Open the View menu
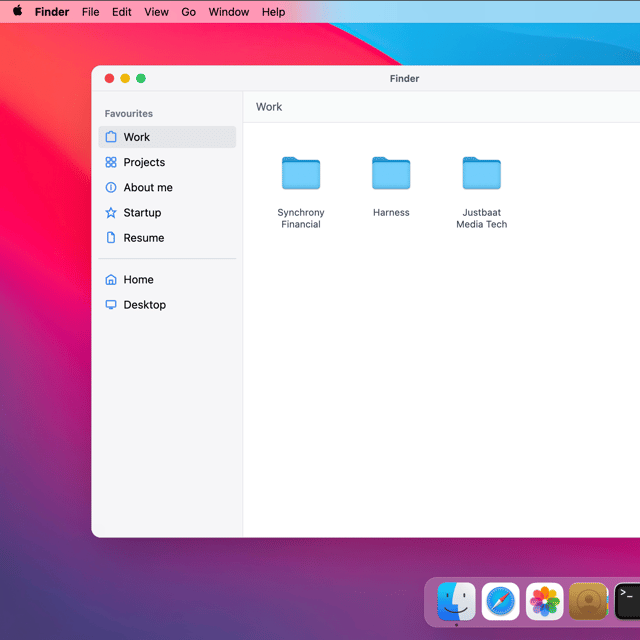The width and height of the screenshot is (640, 640). tap(156, 12)
